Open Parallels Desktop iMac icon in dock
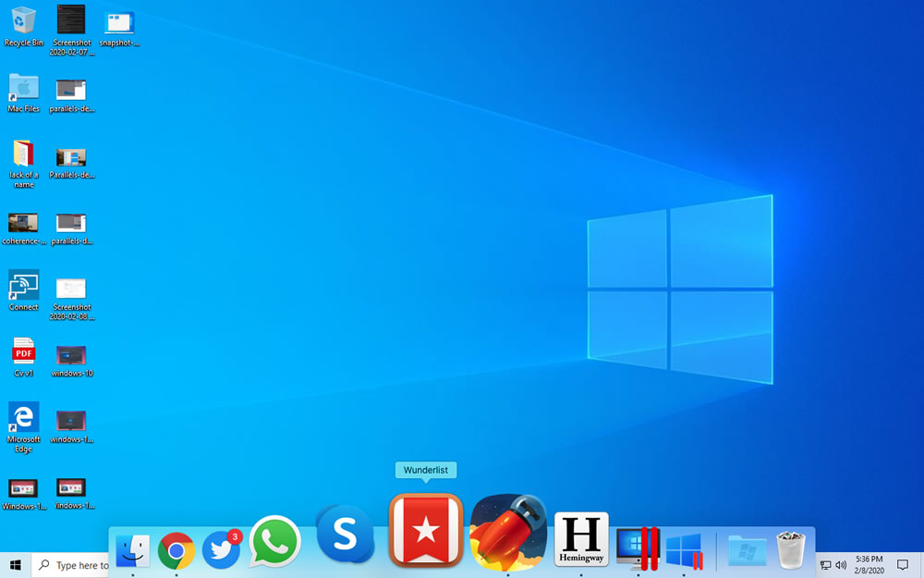 638,548
